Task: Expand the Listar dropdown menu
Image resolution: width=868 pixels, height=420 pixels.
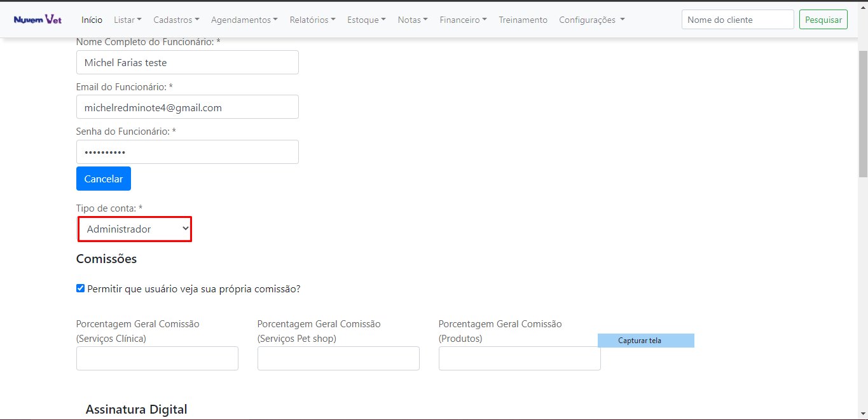Action: (127, 20)
